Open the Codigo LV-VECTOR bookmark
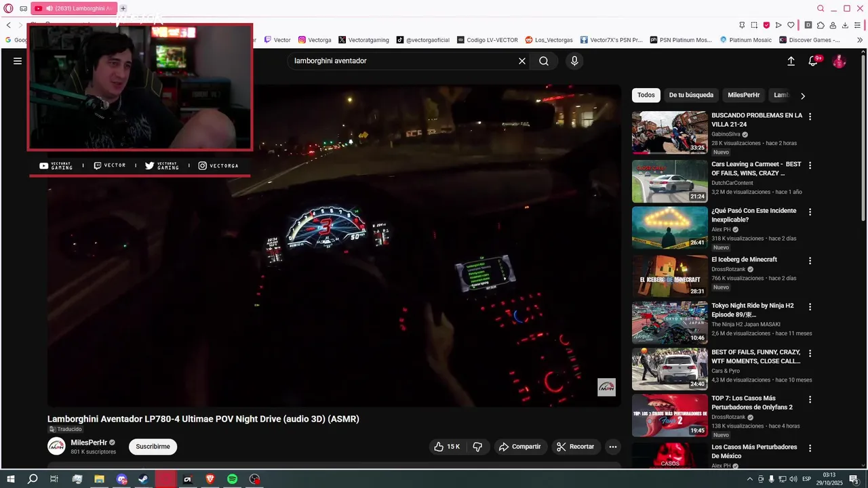The height and width of the screenshot is (488, 868). click(488, 40)
